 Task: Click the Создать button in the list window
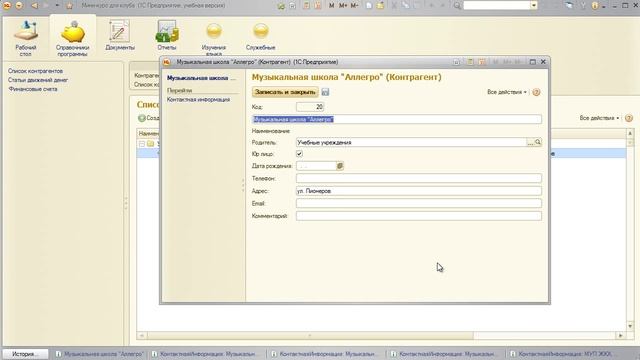149,118
